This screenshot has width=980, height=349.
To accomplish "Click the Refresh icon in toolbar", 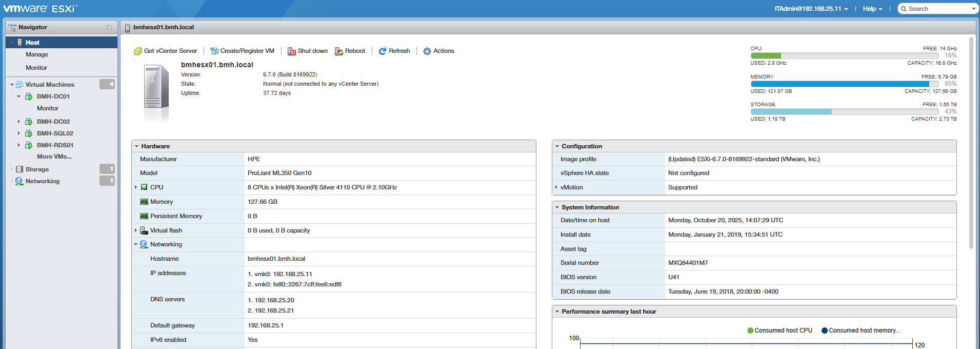I will point(383,51).
